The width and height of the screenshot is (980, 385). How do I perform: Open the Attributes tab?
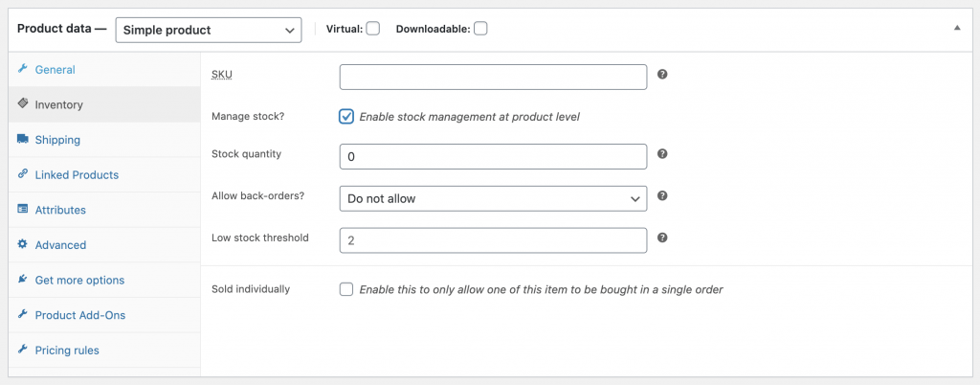point(104,210)
